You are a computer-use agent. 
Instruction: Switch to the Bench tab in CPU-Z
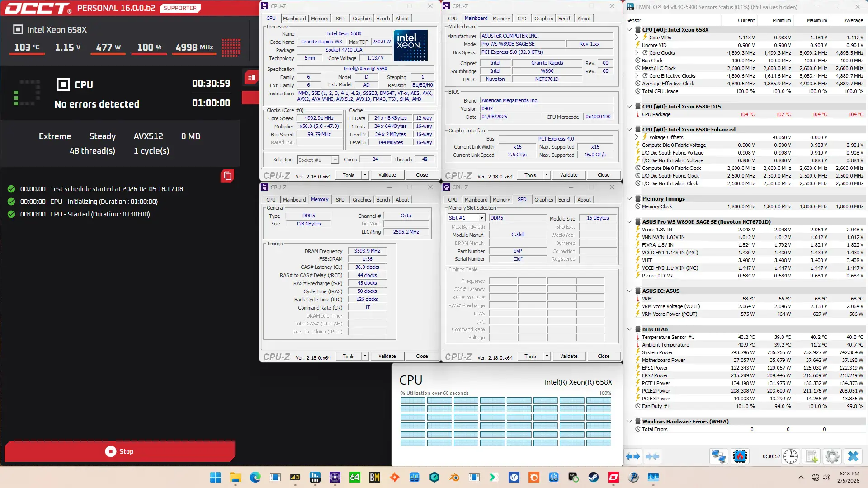click(383, 19)
